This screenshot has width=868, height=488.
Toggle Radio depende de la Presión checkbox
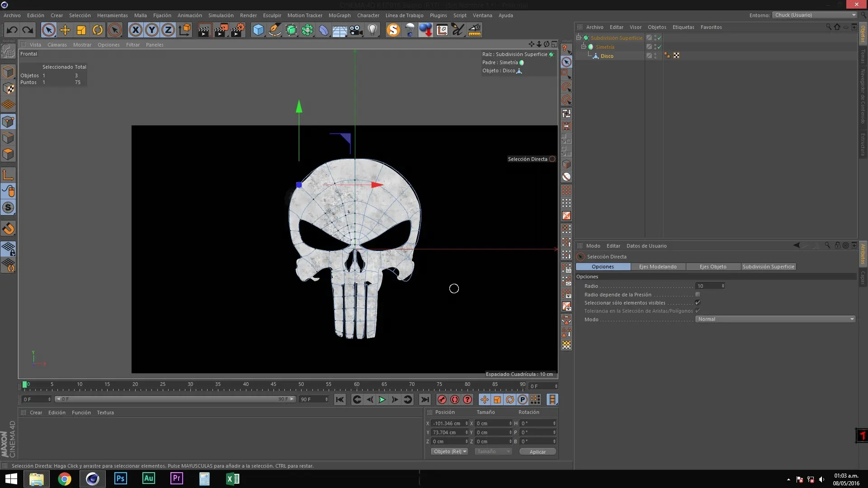[698, 295]
